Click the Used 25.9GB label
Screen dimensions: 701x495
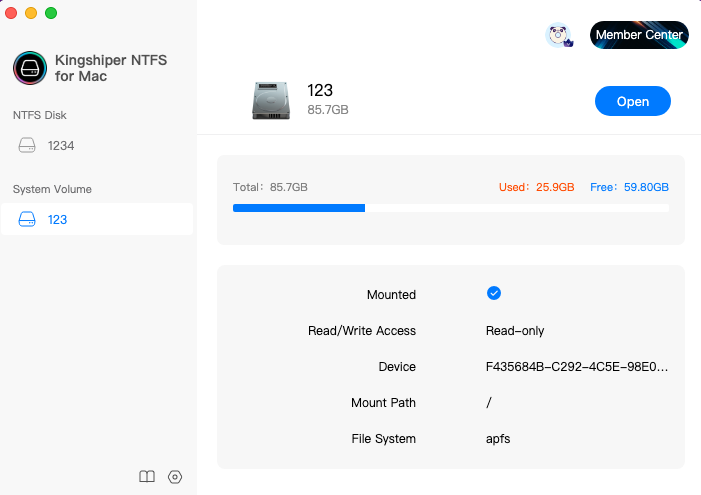536,187
